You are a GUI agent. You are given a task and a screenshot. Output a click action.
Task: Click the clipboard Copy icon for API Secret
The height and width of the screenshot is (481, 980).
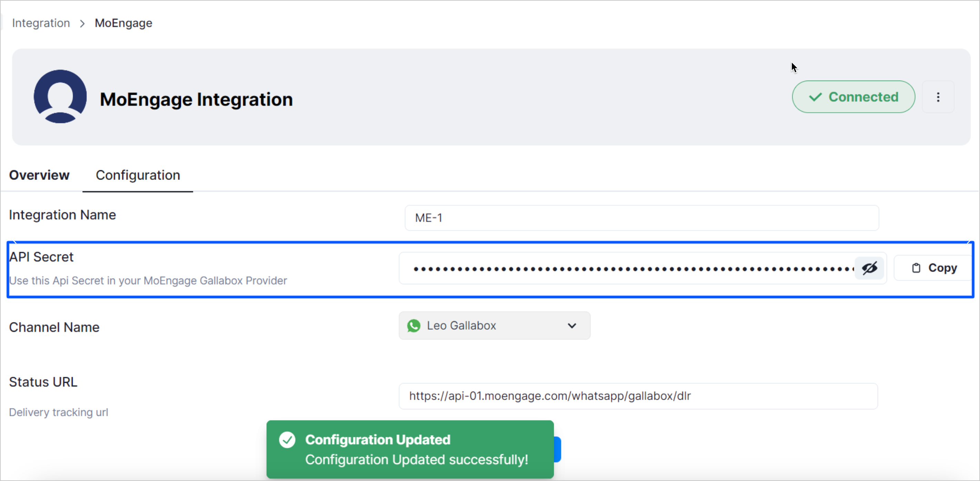pyautogui.click(x=916, y=268)
